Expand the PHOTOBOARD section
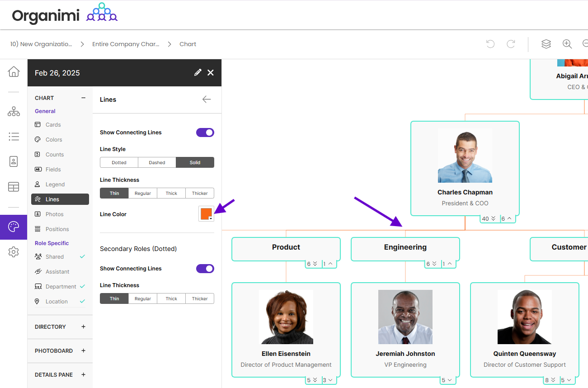 point(83,350)
